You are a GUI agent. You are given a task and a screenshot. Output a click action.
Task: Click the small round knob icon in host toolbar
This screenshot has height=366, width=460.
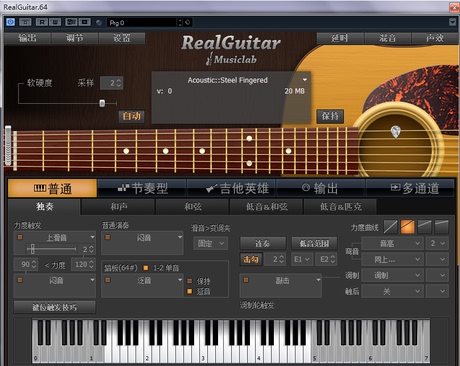pos(99,23)
